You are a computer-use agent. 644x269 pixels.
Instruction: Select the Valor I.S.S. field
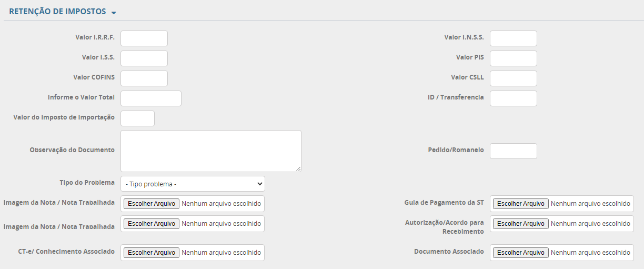click(144, 58)
